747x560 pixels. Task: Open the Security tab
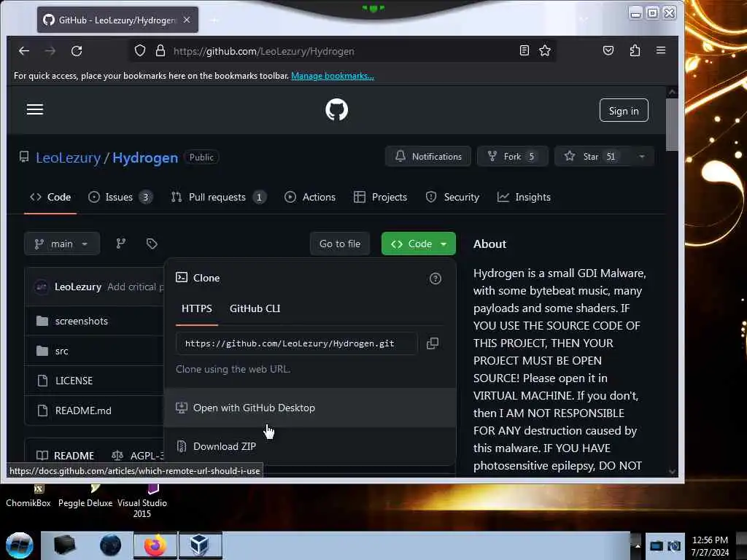tap(452, 197)
